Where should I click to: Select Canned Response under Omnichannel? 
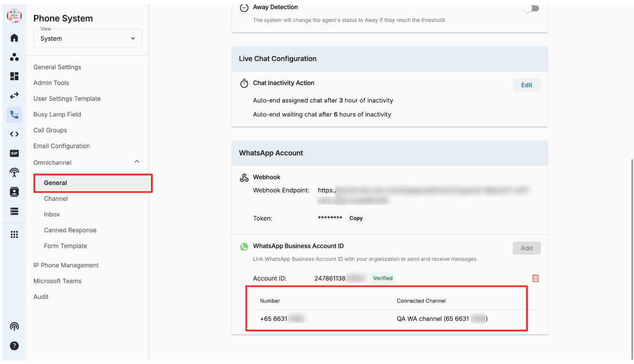[70, 230]
